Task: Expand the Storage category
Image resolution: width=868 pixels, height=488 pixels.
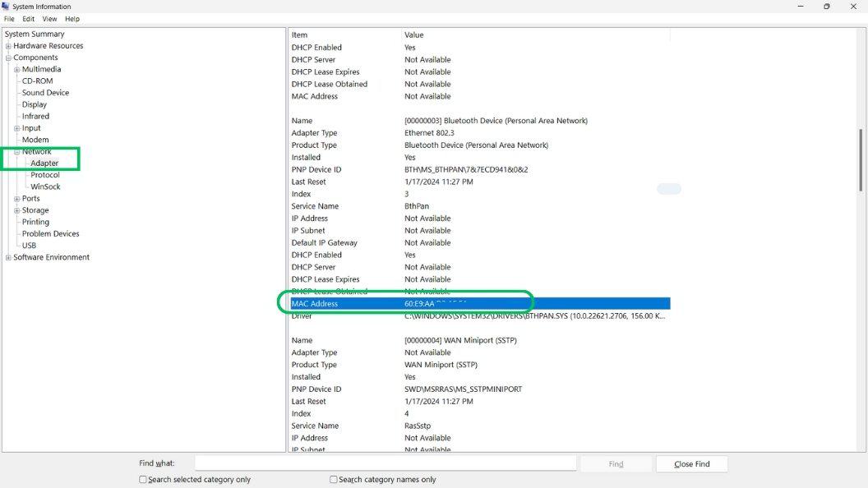Action: [x=16, y=209]
